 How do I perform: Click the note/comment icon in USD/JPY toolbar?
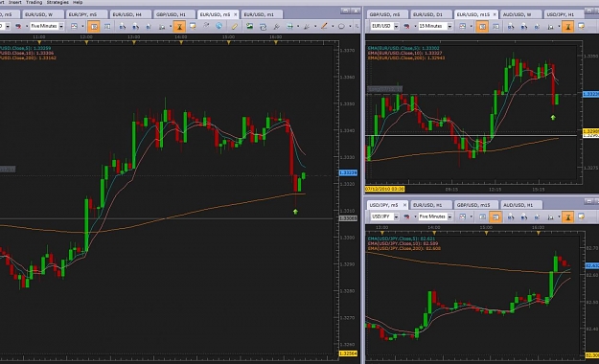581,216
